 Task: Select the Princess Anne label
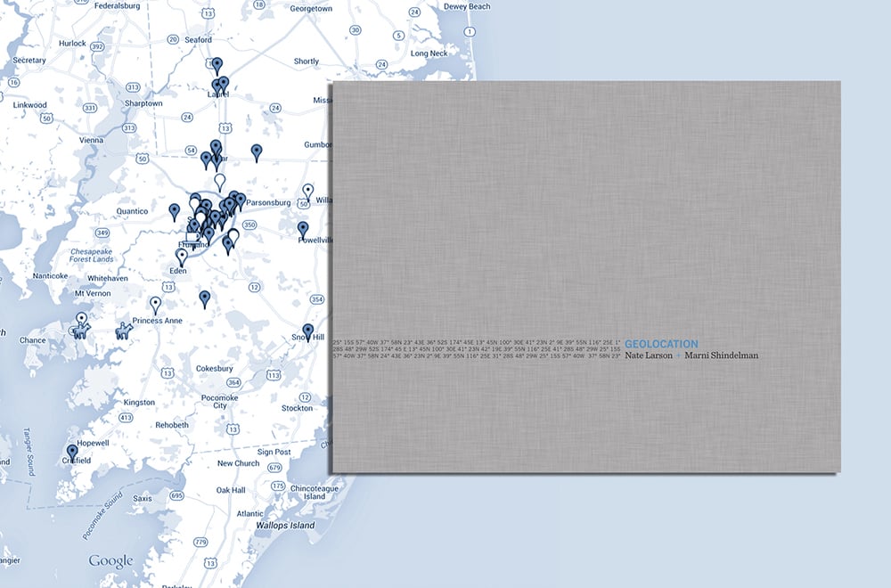pos(158,321)
